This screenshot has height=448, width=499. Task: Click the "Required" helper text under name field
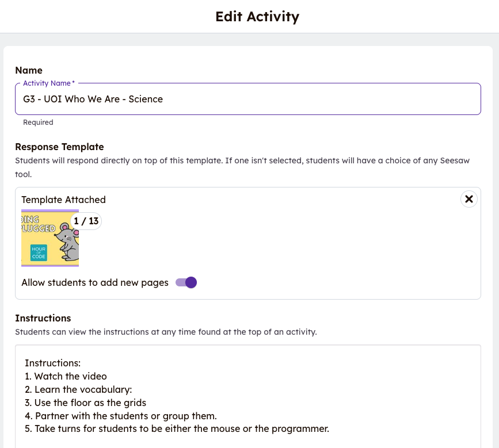click(x=38, y=122)
